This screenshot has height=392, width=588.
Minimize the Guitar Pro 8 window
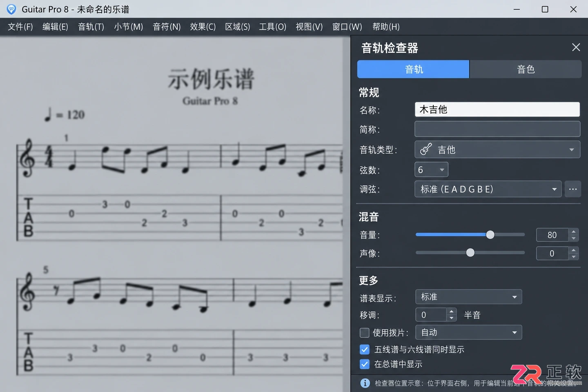[x=517, y=9]
